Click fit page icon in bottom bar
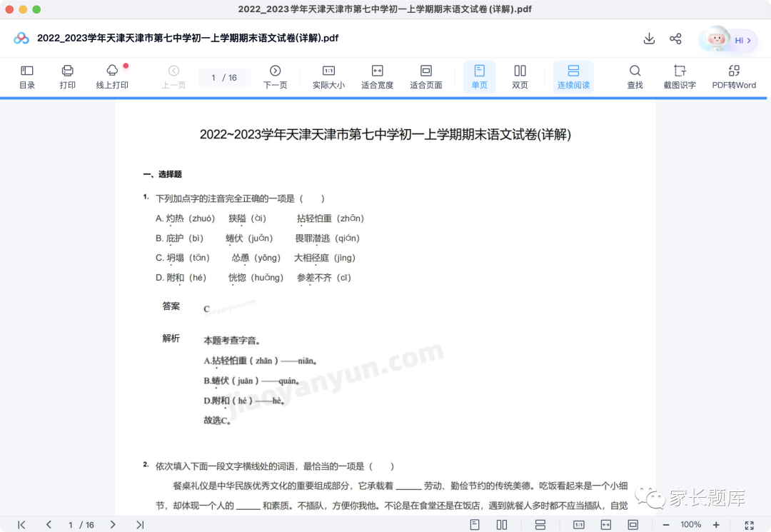 click(633, 525)
